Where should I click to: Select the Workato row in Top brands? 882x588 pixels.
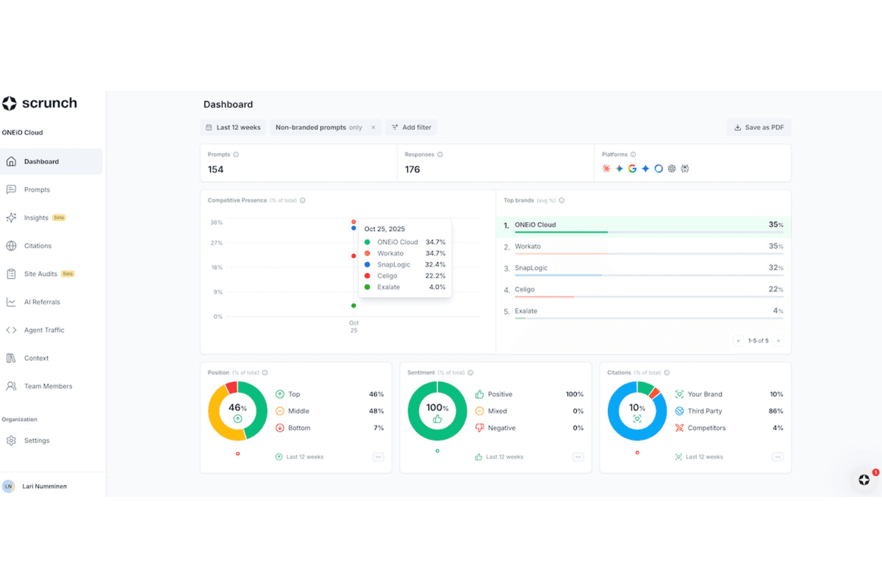point(644,247)
